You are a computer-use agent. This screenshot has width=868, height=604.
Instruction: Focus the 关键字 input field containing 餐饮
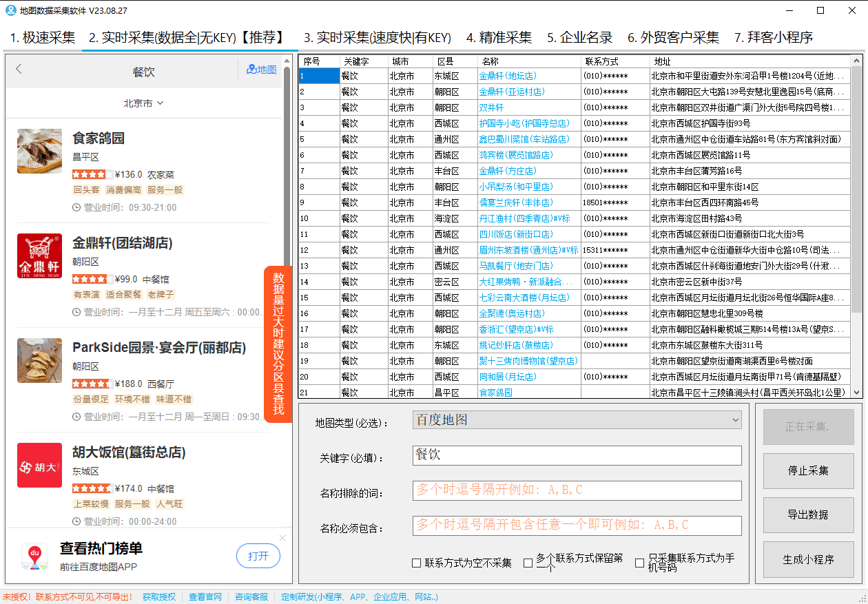(x=577, y=456)
